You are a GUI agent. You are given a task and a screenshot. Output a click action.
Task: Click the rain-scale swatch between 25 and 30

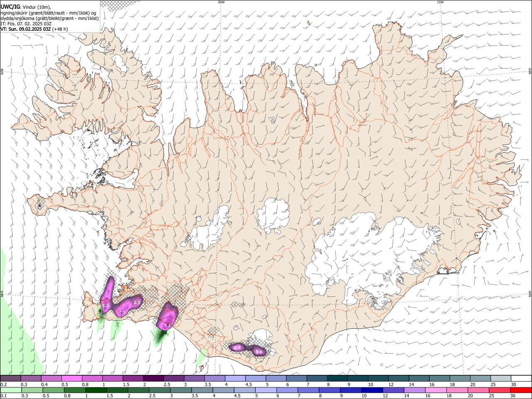499,390
